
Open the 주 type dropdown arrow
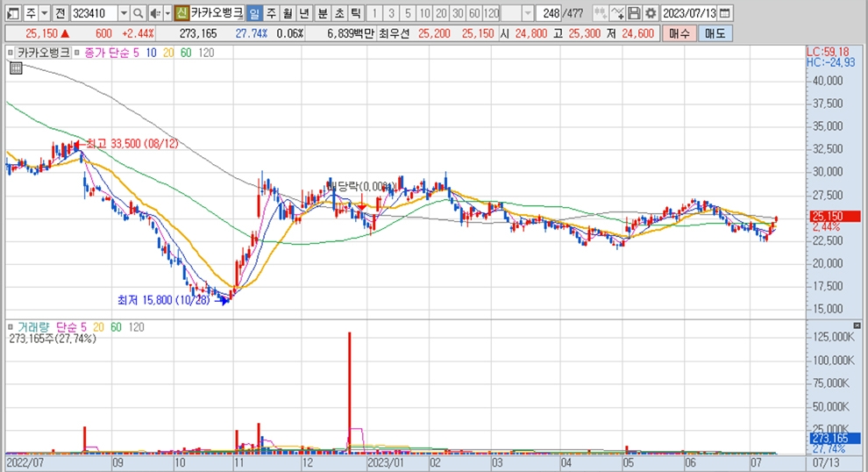tap(44, 13)
